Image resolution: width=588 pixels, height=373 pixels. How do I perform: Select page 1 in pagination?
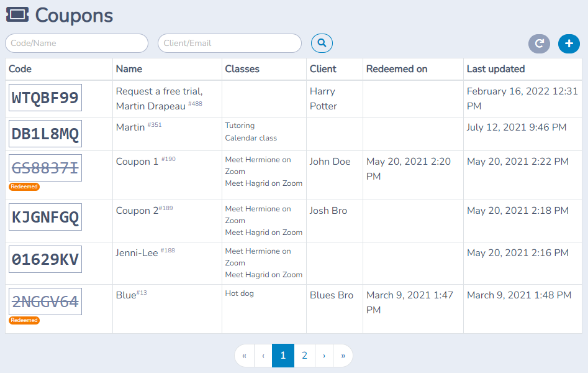283,356
